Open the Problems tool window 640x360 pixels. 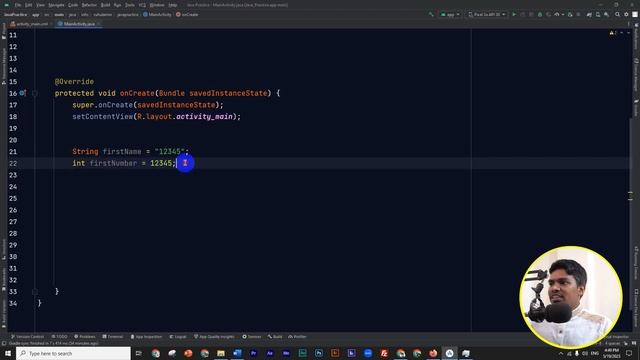point(84,336)
